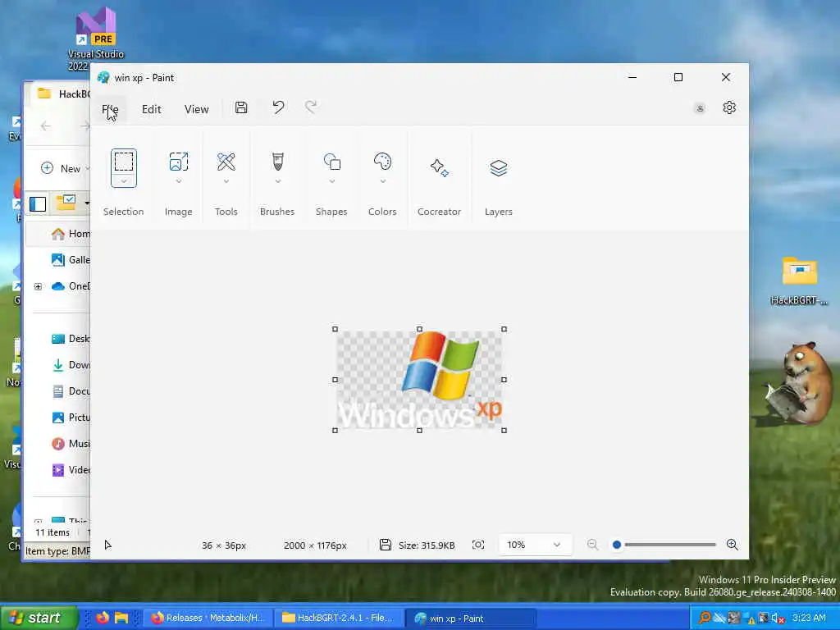Expand the Image dropdown chevron

[178, 181]
